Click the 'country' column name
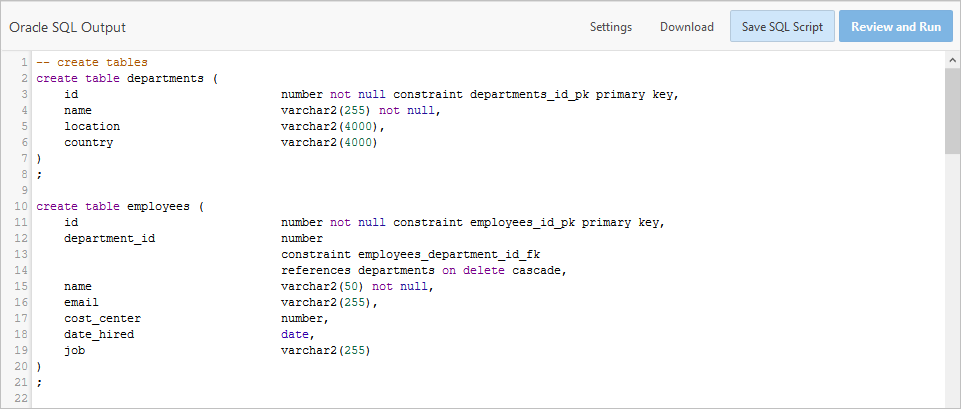This screenshot has height=409, width=961. click(88, 142)
